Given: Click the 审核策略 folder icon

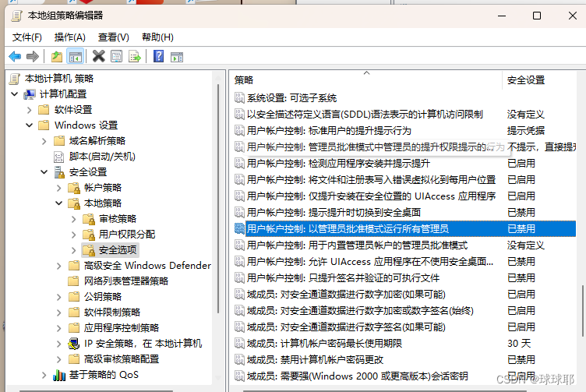Looking at the screenshot, I should [89, 219].
